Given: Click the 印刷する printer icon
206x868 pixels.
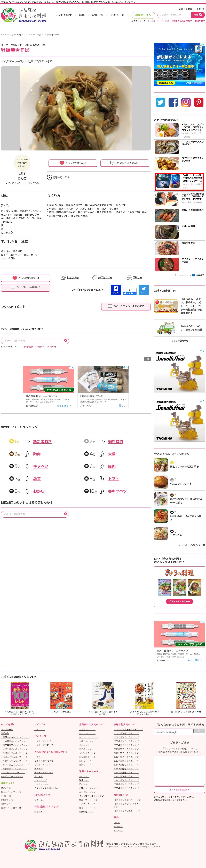Looking at the screenshot, I should click(x=129, y=278).
